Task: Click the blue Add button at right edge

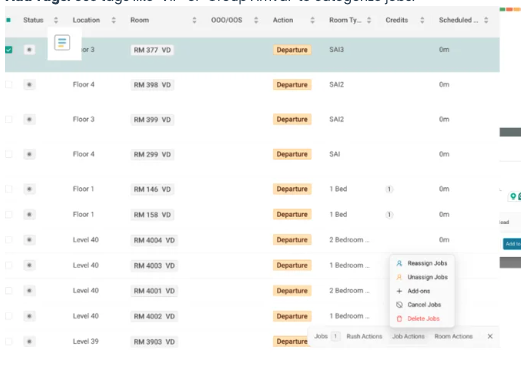Action: pyautogui.click(x=512, y=244)
